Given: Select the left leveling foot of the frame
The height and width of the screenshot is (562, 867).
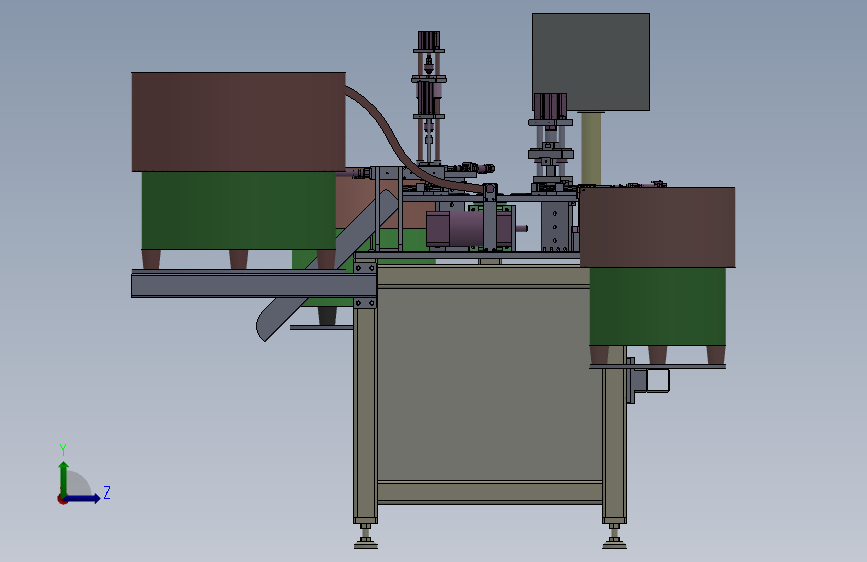Looking at the screenshot, I should click(x=365, y=537).
